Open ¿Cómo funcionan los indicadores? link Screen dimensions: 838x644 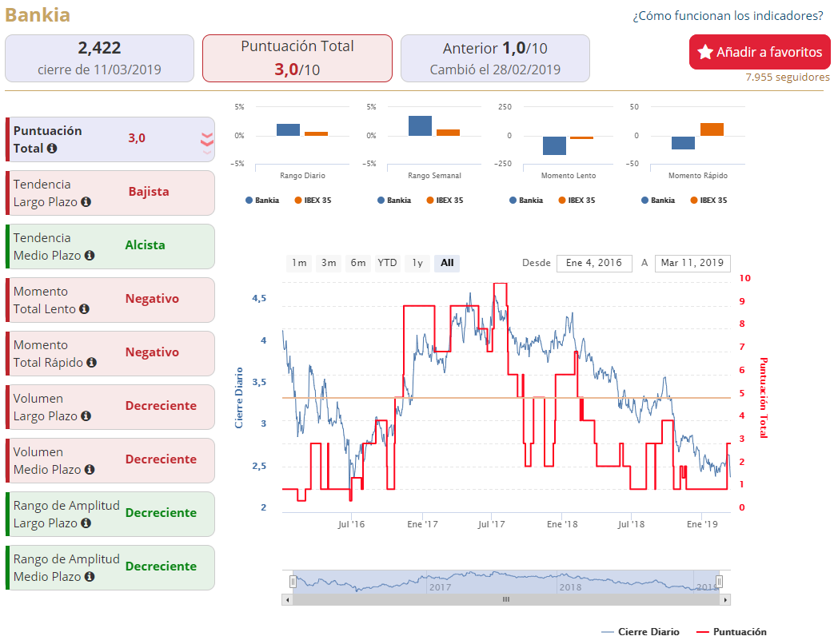(728, 15)
